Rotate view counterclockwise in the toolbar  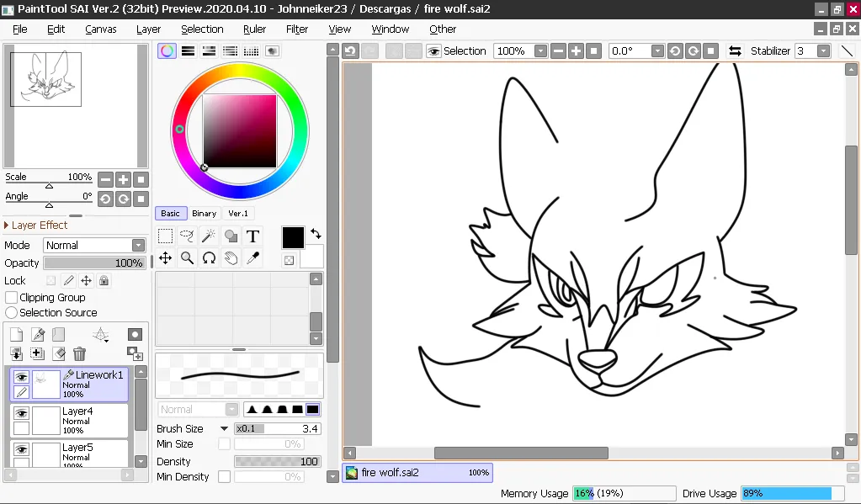[x=675, y=51]
